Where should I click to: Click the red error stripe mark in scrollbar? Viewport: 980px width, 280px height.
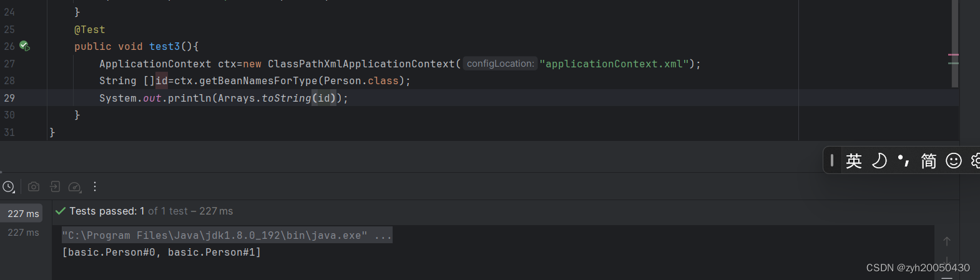pos(953,55)
